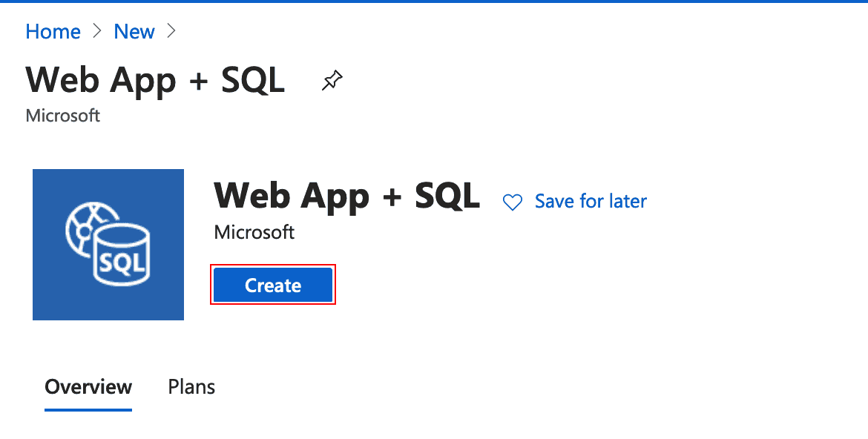Click the Web App + SQL product logo

click(x=108, y=245)
